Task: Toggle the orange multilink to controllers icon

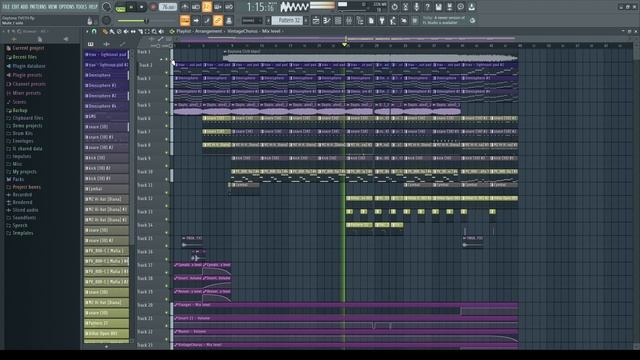Action: (x=218, y=20)
